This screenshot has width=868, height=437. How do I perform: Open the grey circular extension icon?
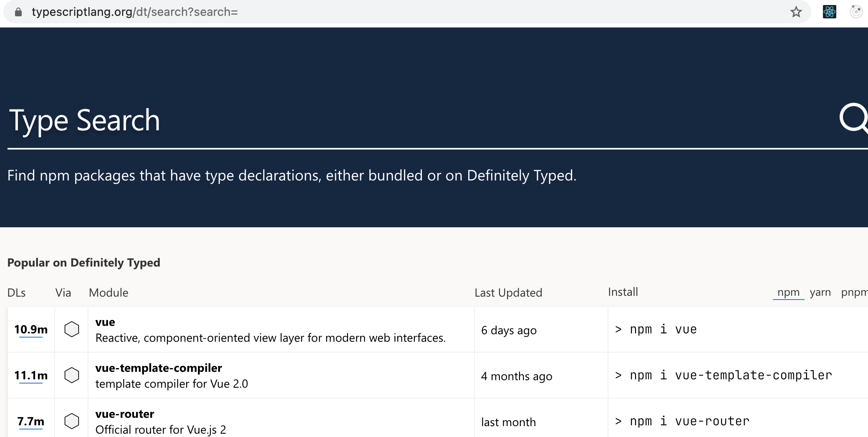856,12
